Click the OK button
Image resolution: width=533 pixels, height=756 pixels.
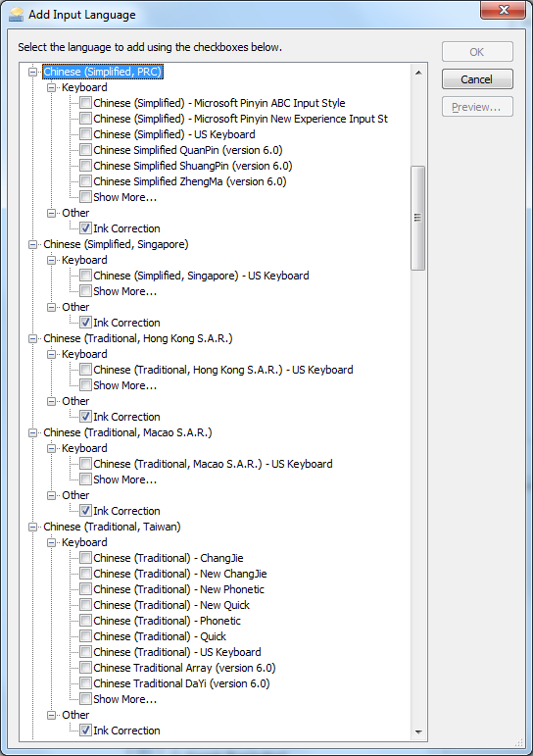coord(477,52)
